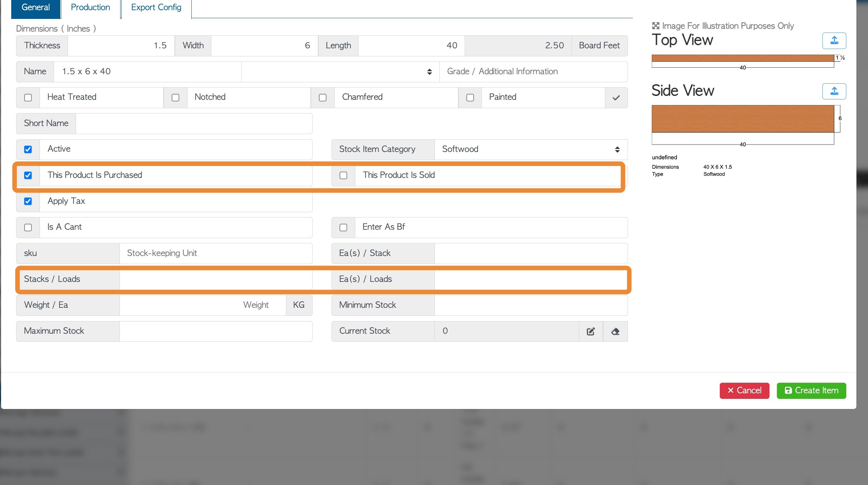
Task: Open the Export Config tab
Action: (x=156, y=7)
